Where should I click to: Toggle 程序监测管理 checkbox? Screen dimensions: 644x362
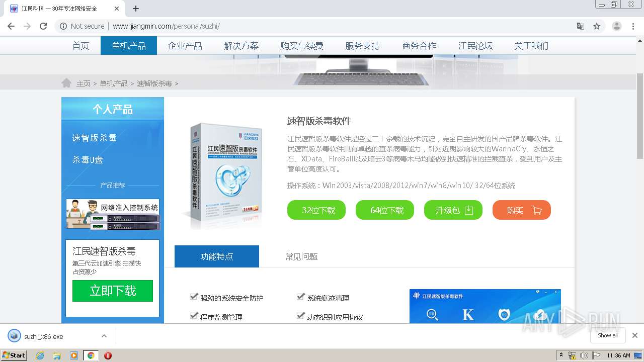[194, 316]
